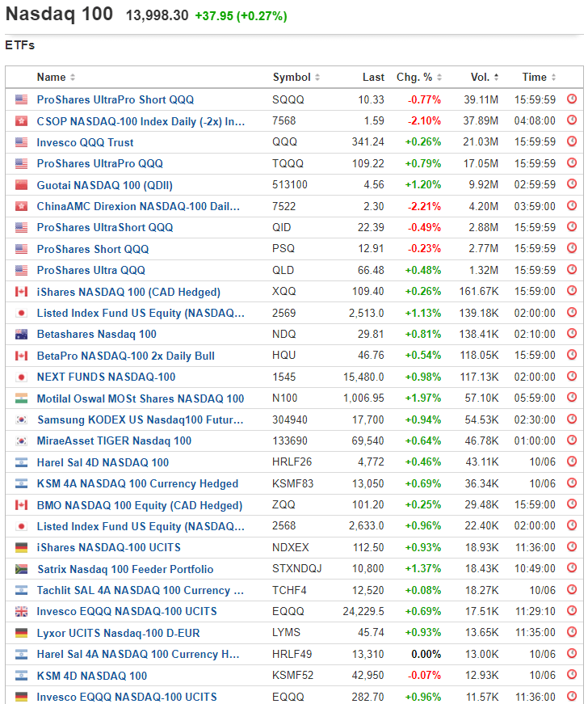Sort the table by Time column
This screenshot has height=704, width=588.
[535, 78]
